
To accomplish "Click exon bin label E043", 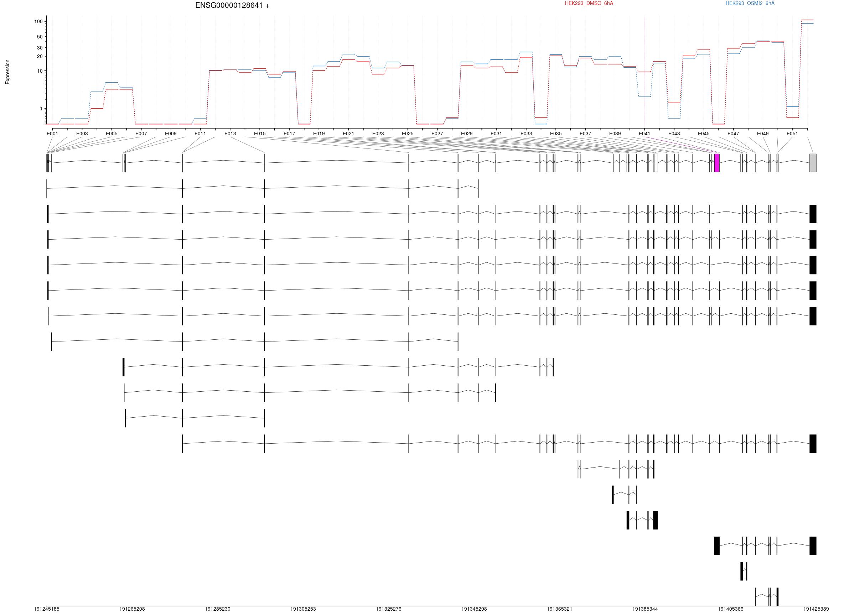I will (674, 134).
